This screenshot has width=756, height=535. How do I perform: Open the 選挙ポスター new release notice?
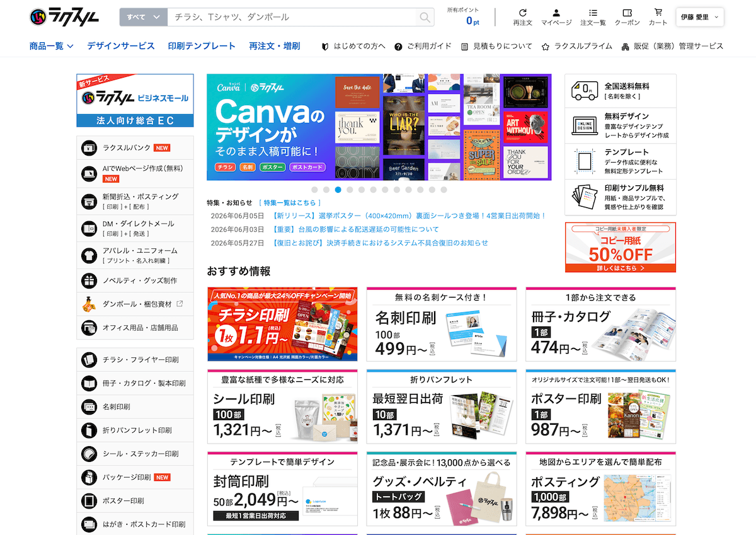point(409,216)
